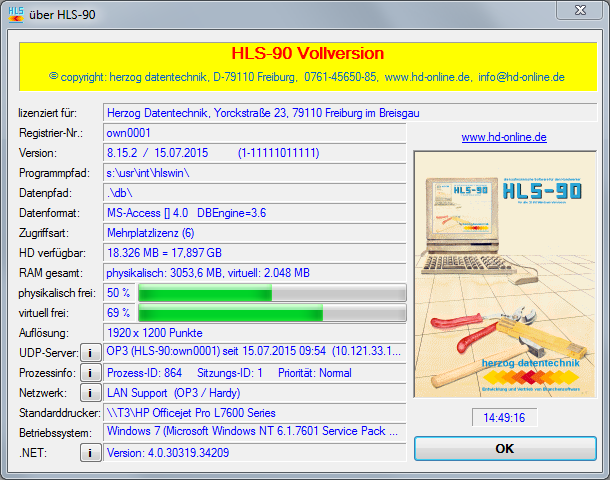Click the virtuell frei progress bar
This screenshot has height=480, width=610.
271,313
